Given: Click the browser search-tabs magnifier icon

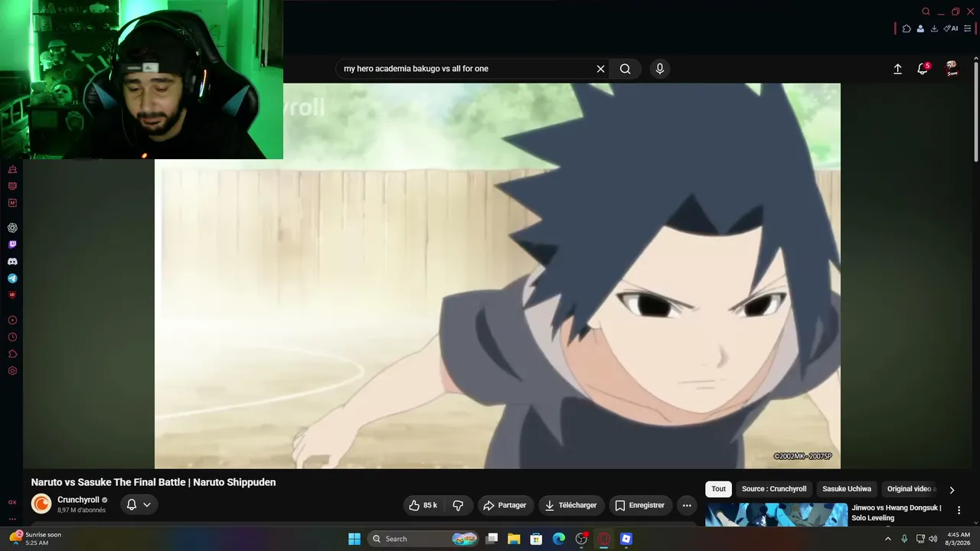Looking at the screenshot, I should pyautogui.click(x=926, y=11).
